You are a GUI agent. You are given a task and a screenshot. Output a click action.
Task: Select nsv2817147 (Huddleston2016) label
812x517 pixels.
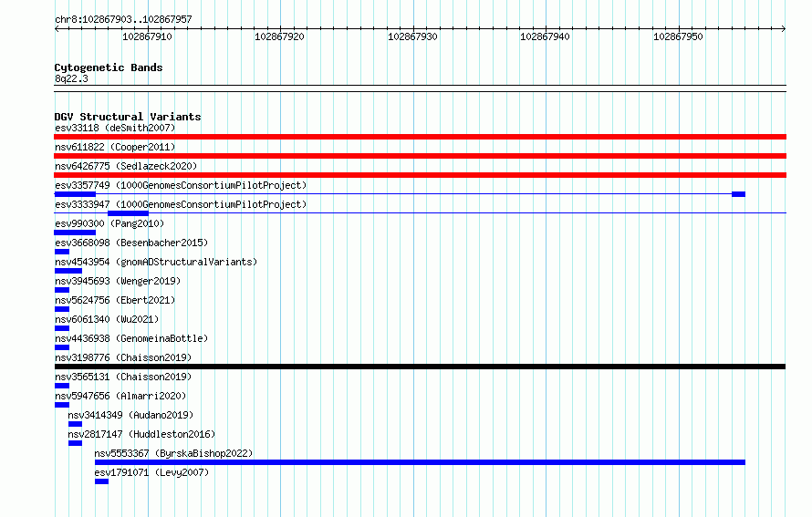(x=141, y=434)
